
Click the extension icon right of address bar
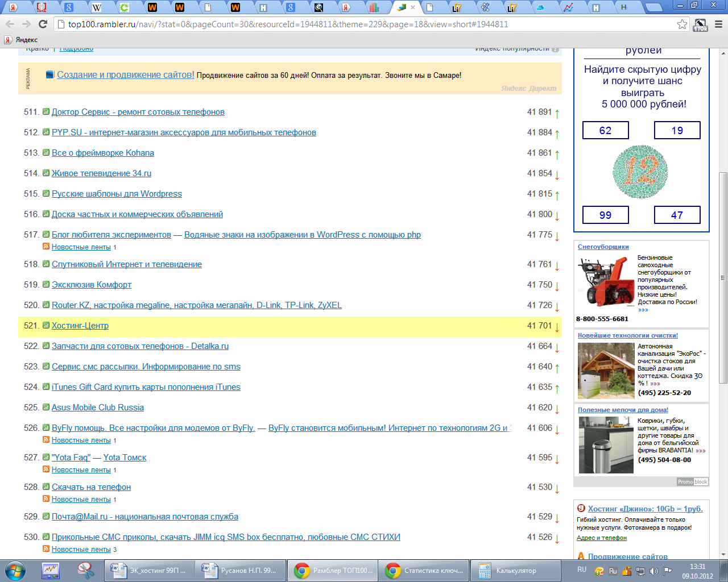coord(701,24)
